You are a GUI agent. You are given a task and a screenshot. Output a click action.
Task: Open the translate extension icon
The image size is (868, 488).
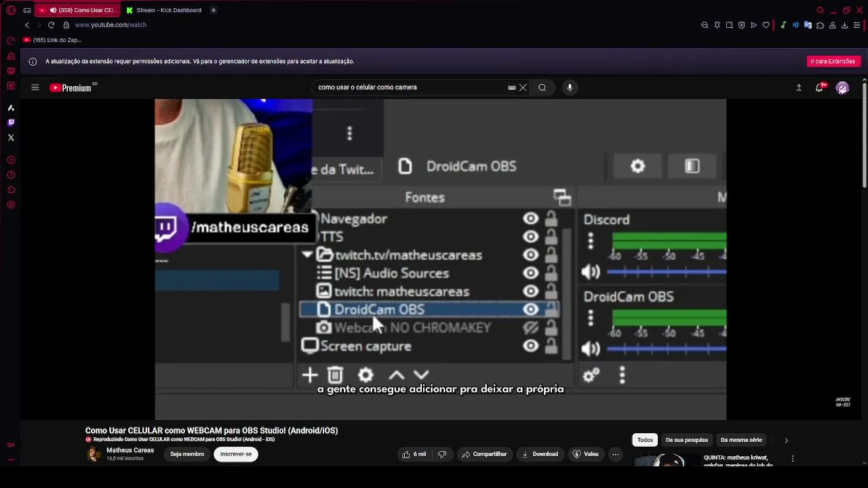coord(808,25)
